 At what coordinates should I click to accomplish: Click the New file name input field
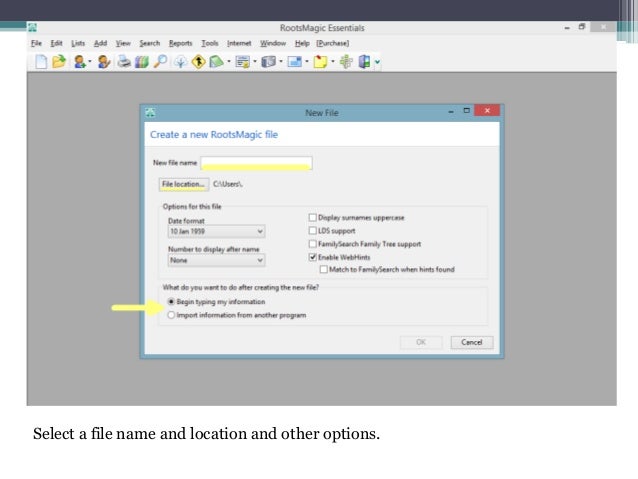tap(256, 163)
